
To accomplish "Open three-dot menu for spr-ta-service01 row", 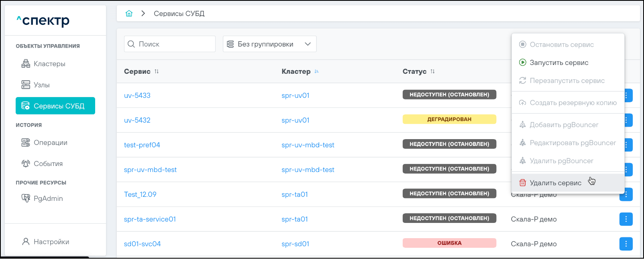I will [x=626, y=219].
